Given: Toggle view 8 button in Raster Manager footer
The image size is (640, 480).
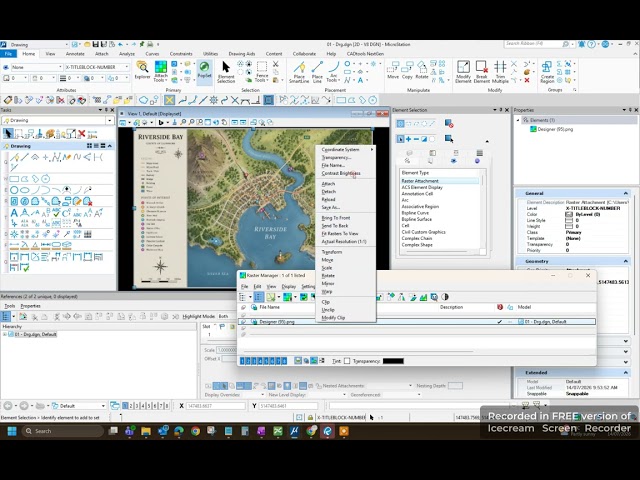Looking at the screenshot, I should [284, 361].
